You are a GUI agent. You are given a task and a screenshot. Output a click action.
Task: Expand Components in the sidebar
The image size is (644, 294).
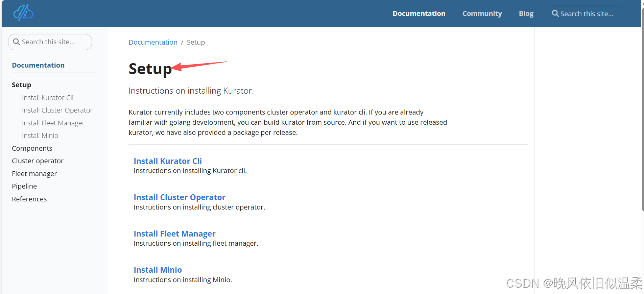pyautogui.click(x=32, y=148)
